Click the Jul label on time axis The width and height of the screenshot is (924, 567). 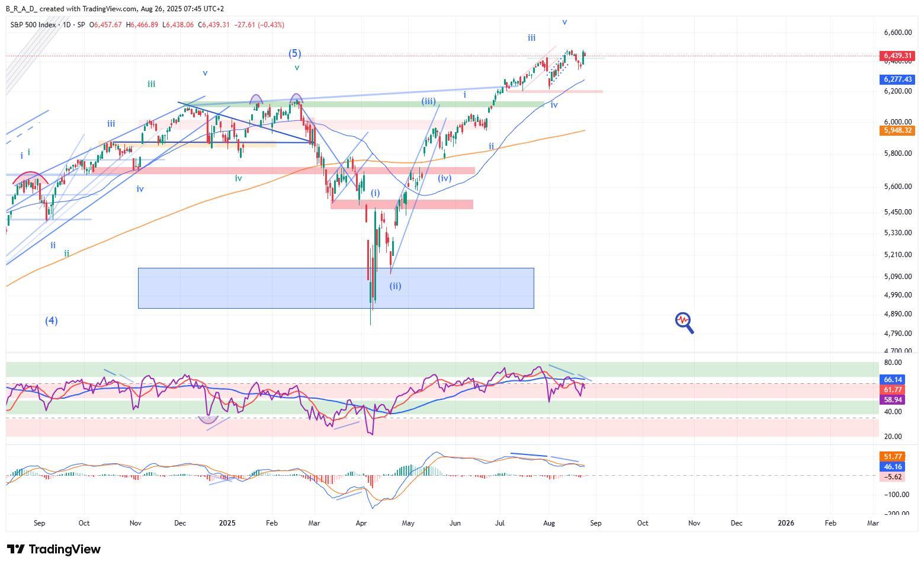pos(499,523)
